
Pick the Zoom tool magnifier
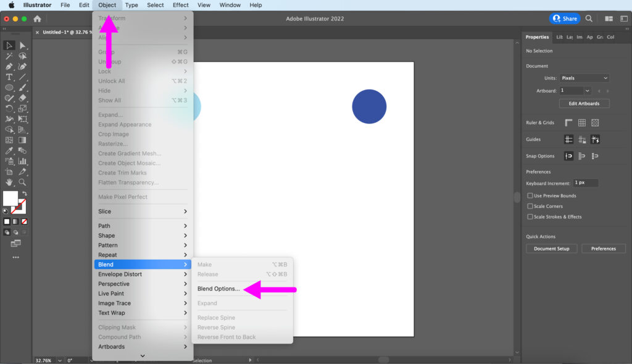(23, 182)
